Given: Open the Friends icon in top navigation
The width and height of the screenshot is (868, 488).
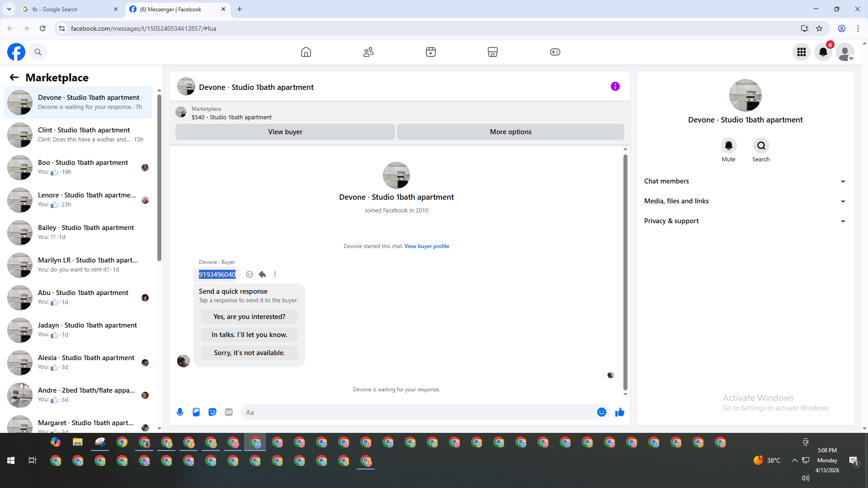Looking at the screenshot, I should point(368,52).
